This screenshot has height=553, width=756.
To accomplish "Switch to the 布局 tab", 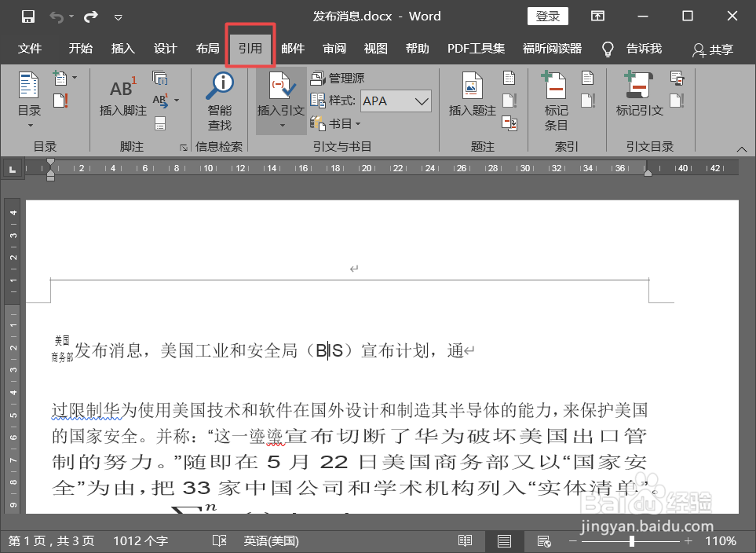I will (x=208, y=49).
